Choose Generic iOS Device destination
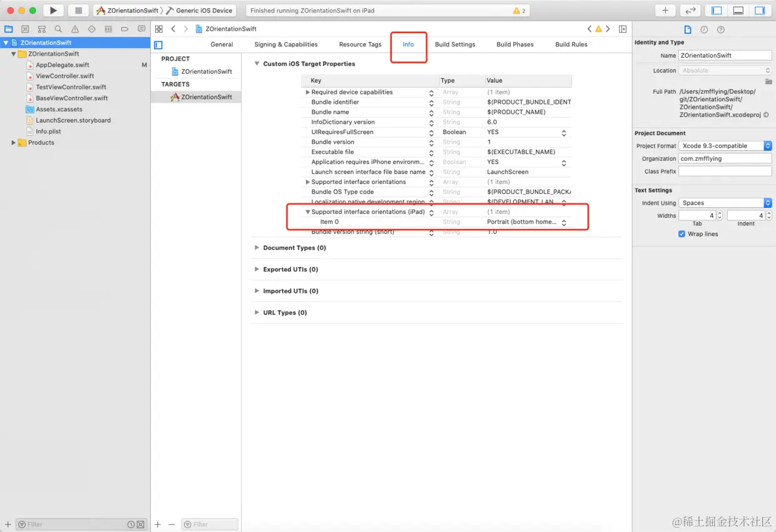Screen dimensions: 776x532 click(199, 11)
